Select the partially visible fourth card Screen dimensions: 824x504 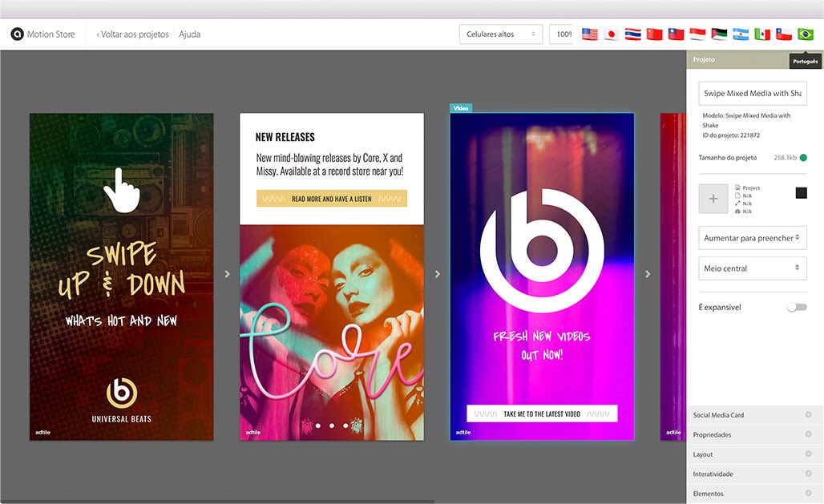pyautogui.click(x=673, y=277)
